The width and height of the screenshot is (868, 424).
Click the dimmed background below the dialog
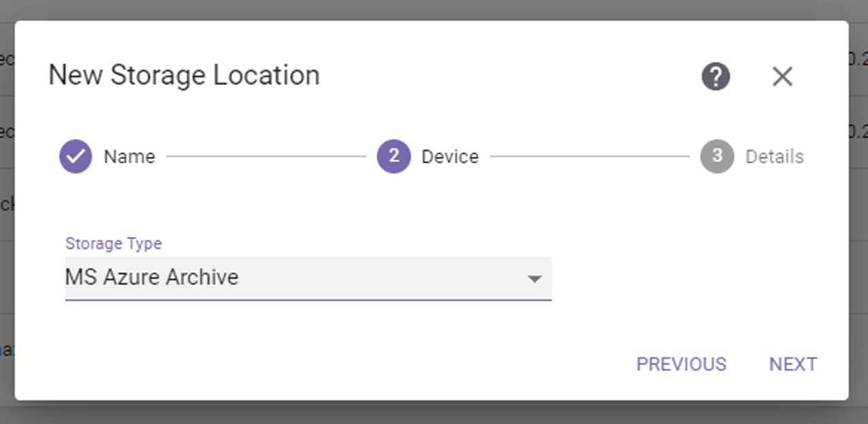[x=434, y=413]
